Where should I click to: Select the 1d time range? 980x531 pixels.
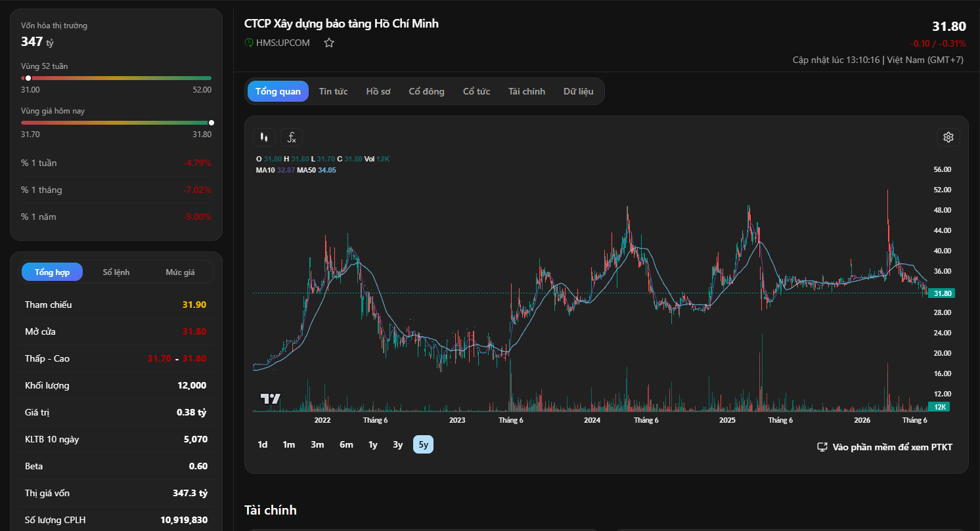[263, 444]
